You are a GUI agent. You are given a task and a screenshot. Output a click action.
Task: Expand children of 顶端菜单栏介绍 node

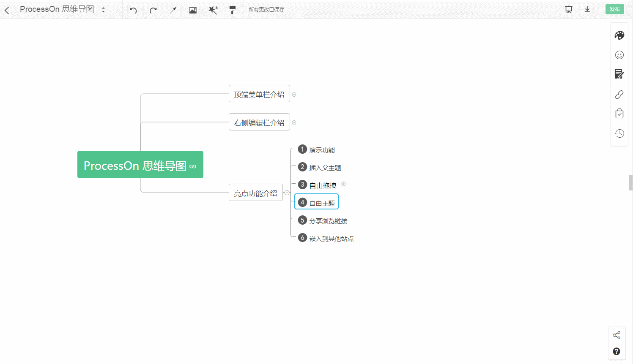(x=294, y=94)
